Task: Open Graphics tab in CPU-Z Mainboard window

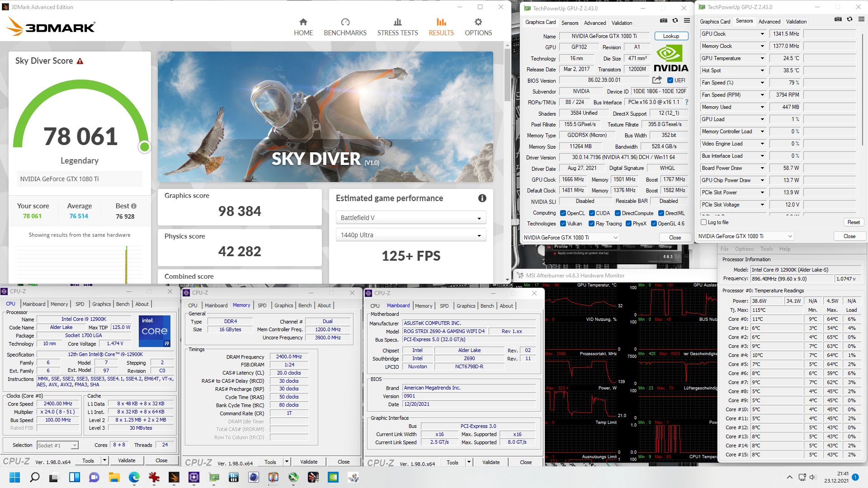Action: (x=466, y=306)
